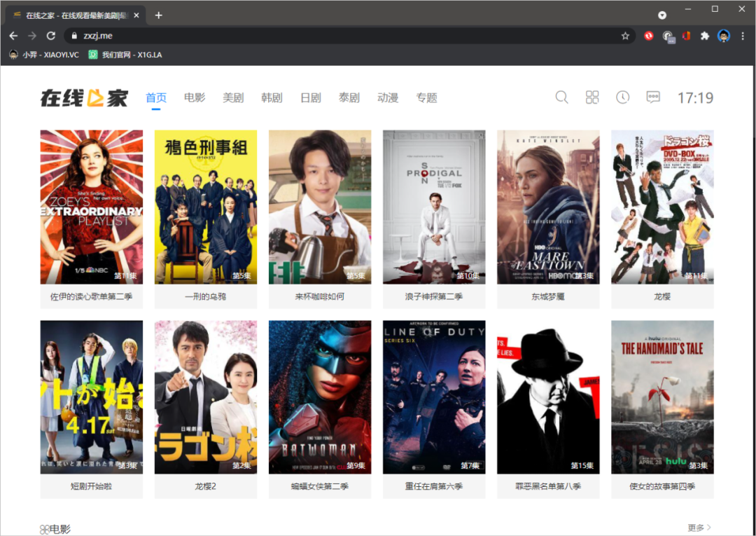Screen dimensions: 756x536
Task: Click the address bar showing zxzj.me
Action: pos(349,36)
